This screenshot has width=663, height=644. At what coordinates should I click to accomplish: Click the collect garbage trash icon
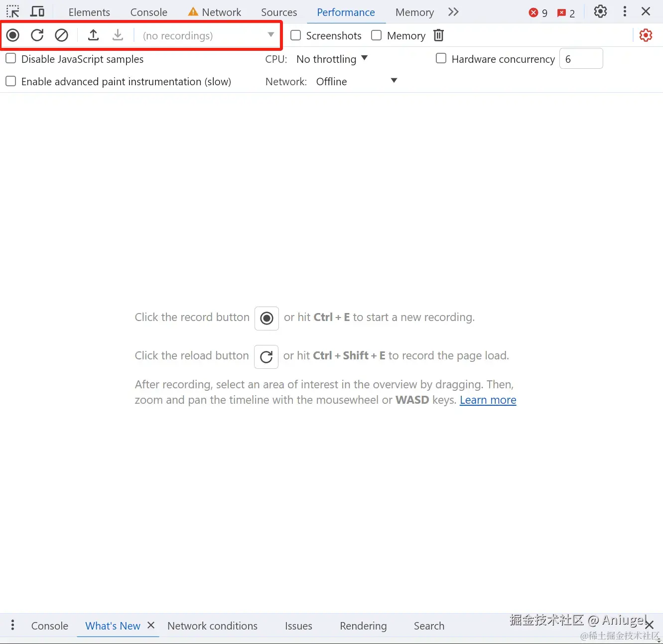438,35
